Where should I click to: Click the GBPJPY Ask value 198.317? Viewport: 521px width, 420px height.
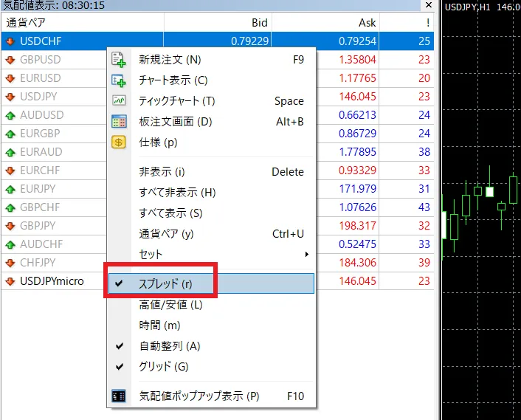coord(357,226)
